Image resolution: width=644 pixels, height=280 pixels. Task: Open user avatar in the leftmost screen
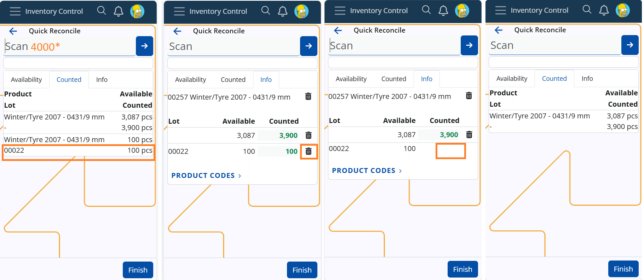[137, 11]
